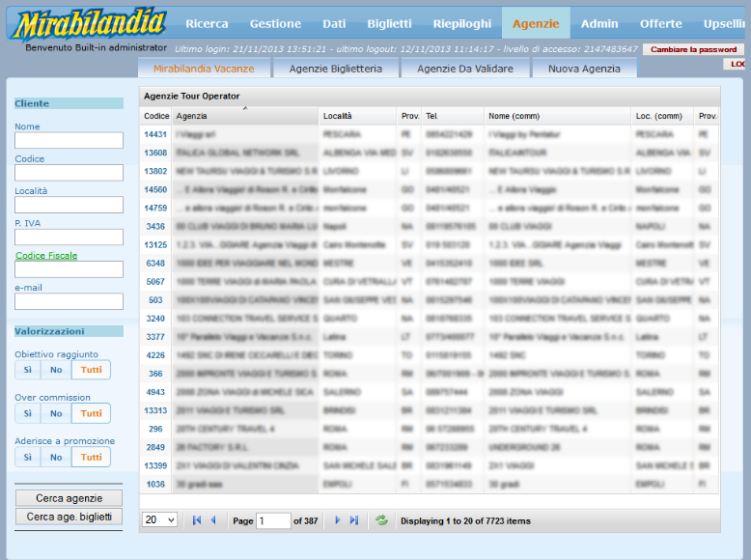Viewport: 751px width, 560px height.
Task: Click Cambiare la password button
Action: click(693, 49)
